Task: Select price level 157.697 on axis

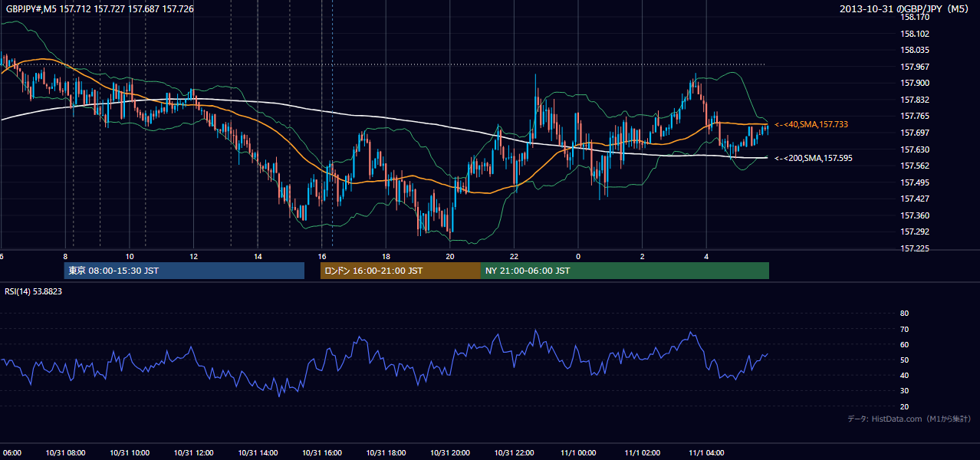Action: [x=914, y=133]
